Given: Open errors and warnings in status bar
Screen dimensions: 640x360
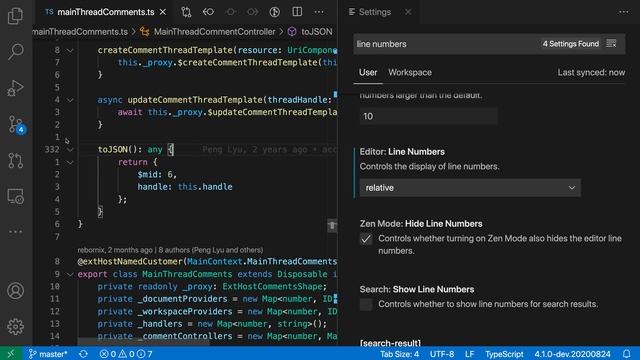Looking at the screenshot, I should (126, 353).
